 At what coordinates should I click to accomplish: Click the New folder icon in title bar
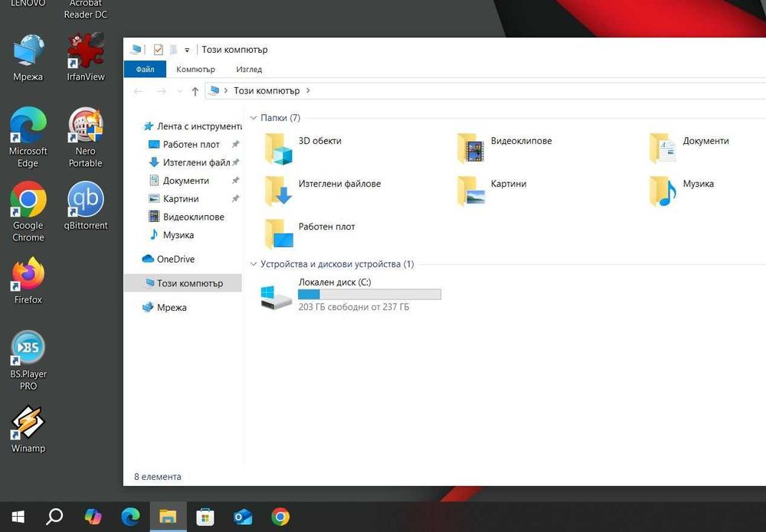[173, 50]
